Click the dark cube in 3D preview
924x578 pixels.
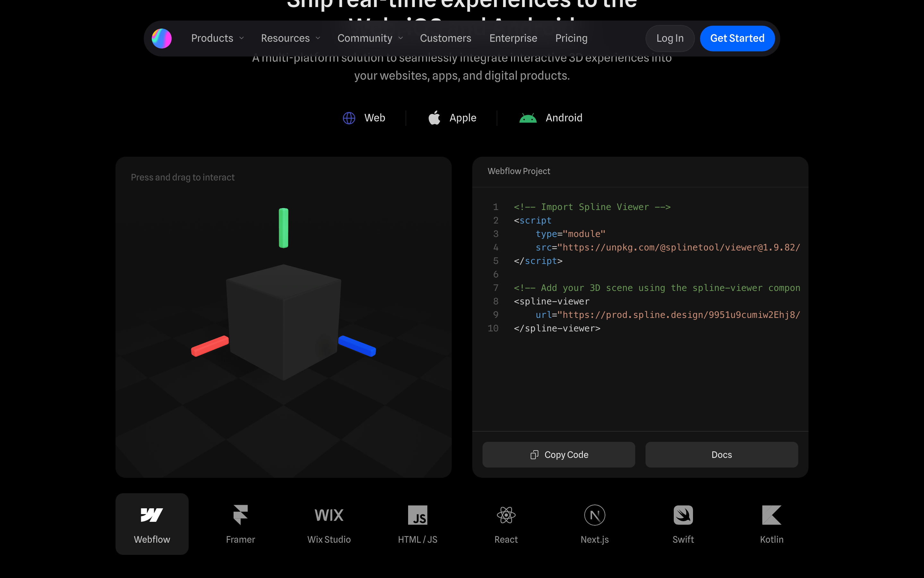(x=283, y=322)
